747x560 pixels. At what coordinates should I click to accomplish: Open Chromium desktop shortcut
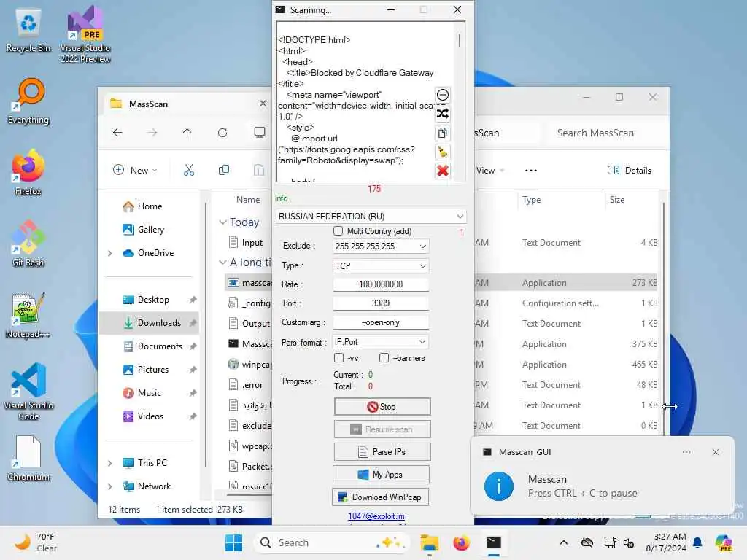coord(28,458)
